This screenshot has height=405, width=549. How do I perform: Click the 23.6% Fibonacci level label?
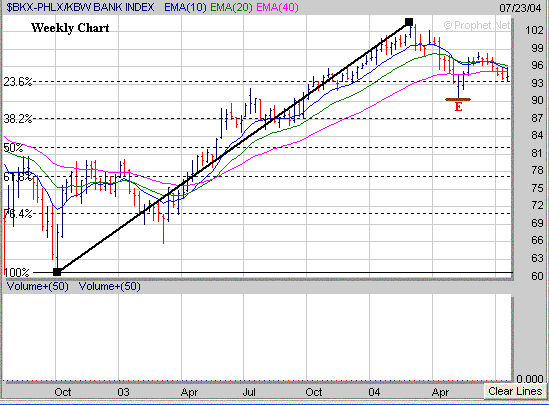pos(18,82)
